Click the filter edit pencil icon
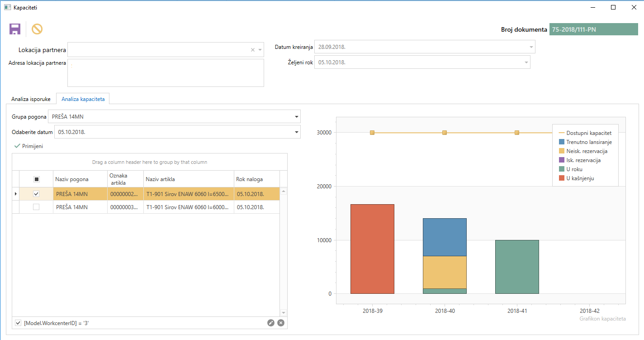 (271, 323)
